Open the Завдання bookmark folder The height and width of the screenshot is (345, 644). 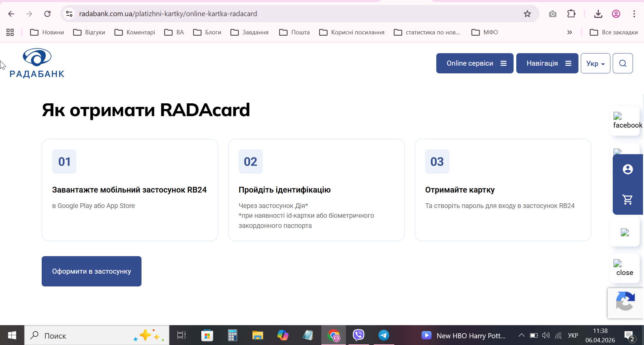(x=250, y=32)
